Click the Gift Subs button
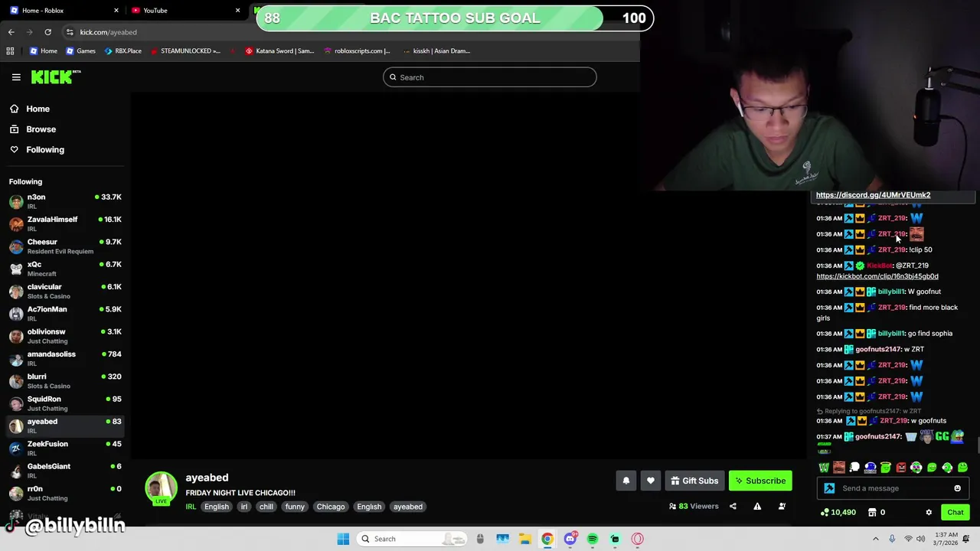Screen dimensions: 980x551 pyautogui.click(x=694, y=481)
